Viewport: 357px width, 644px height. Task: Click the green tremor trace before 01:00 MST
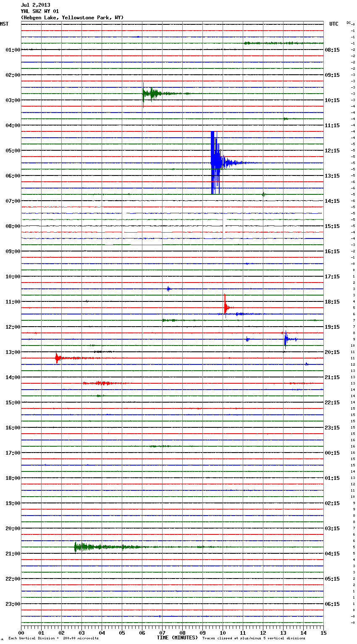283,43
